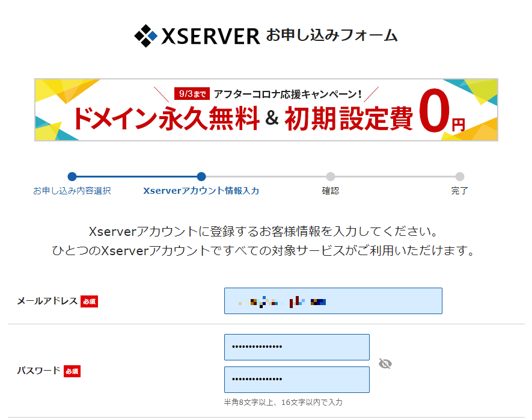This screenshot has width=532, height=420.
Task: Click the 9/3まで red tag in banner
Action: 192,94
